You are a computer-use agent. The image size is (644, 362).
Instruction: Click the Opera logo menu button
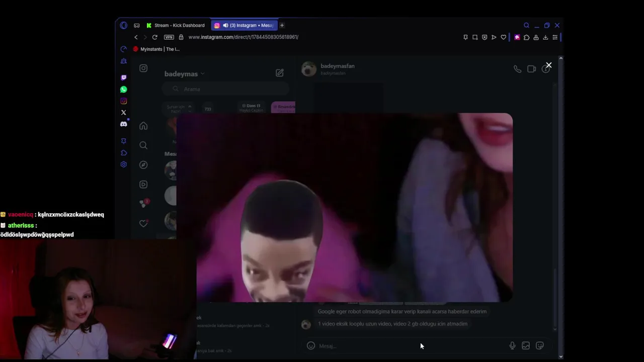[124, 25]
